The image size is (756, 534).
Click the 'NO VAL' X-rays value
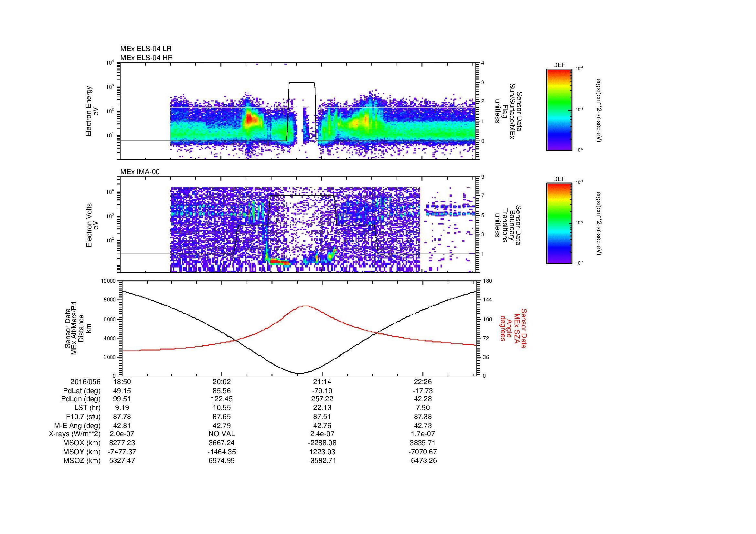click(222, 434)
